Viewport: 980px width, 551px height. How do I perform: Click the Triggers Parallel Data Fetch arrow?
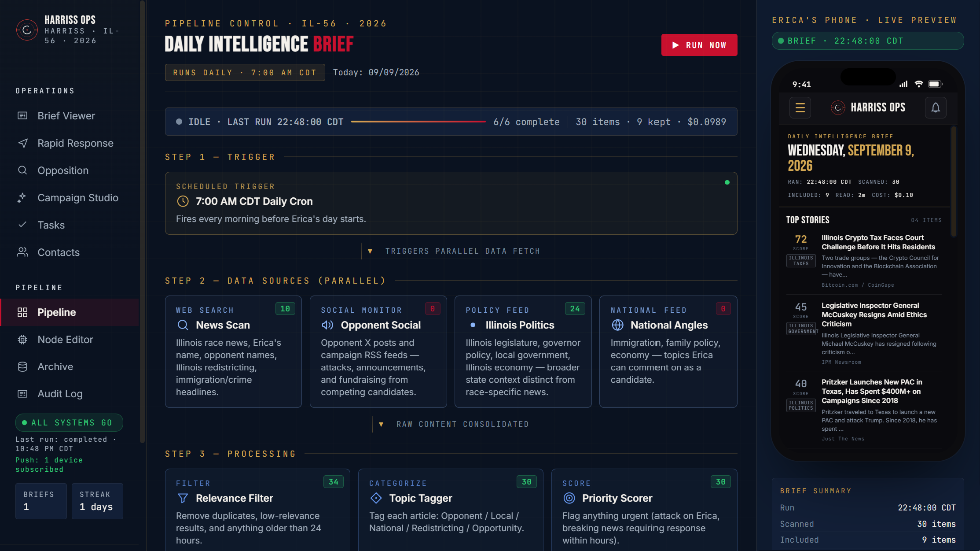(x=370, y=251)
